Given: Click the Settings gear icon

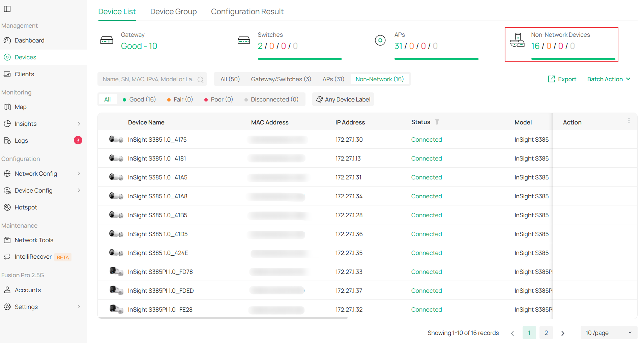Looking at the screenshot, I should 7,307.
